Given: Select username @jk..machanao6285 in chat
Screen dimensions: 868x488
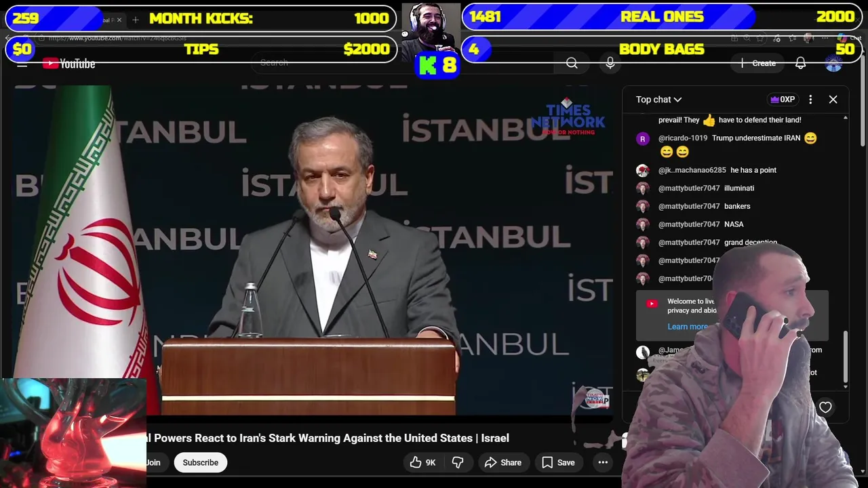Looking at the screenshot, I should point(692,170).
